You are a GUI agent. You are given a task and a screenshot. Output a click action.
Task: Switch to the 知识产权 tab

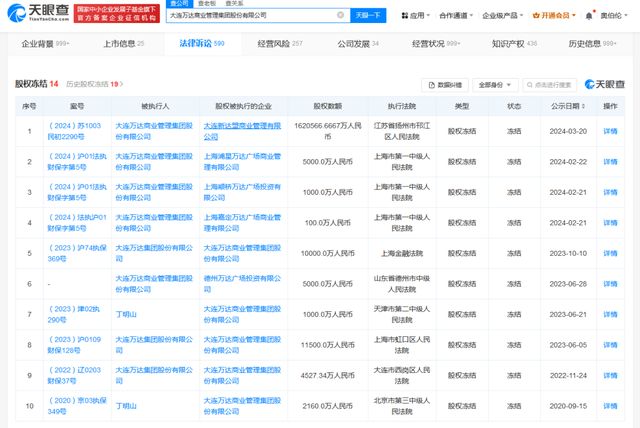(x=514, y=43)
